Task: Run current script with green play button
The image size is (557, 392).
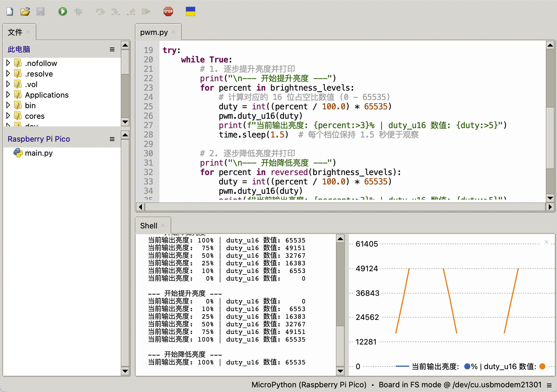Action: click(x=62, y=12)
